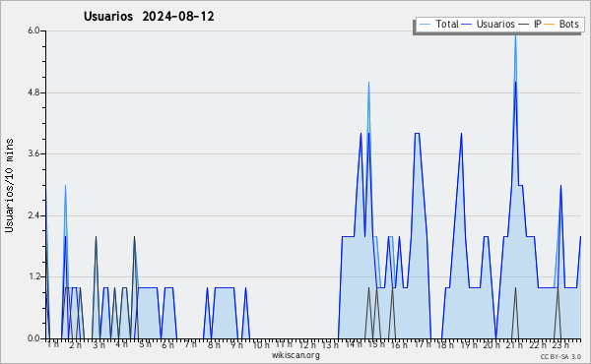This screenshot has width=591, height=364.
Task: Click the y-axis value 3.6
Action: pos(33,153)
